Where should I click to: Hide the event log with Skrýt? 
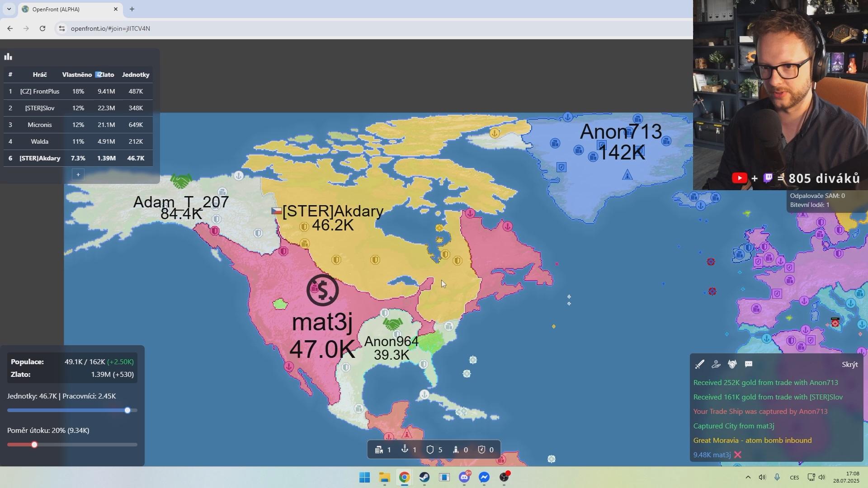849,364
